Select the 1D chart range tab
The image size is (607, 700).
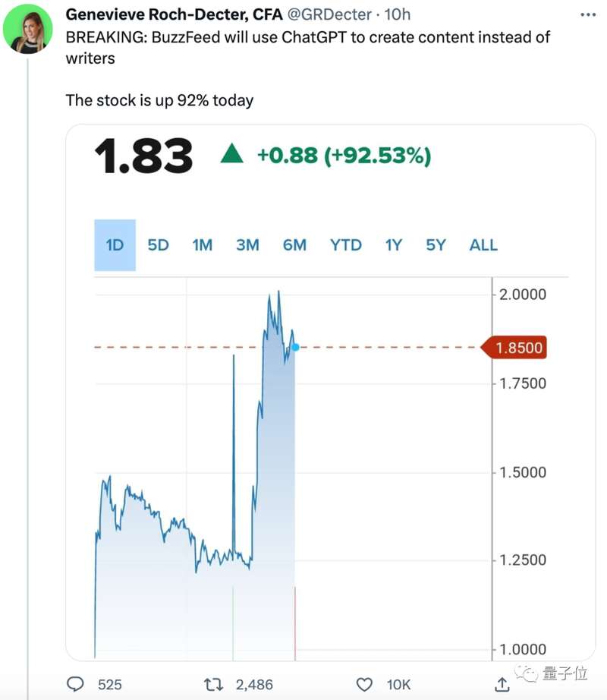click(115, 245)
